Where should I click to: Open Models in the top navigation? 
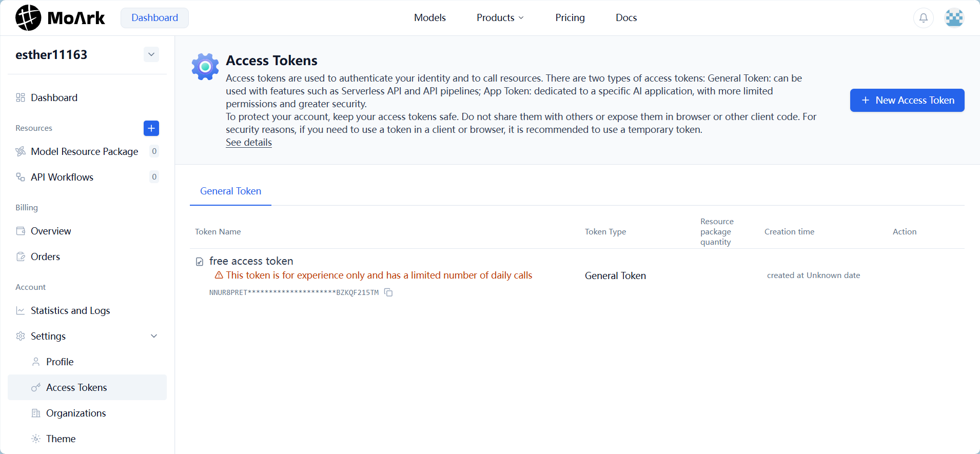click(x=429, y=18)
